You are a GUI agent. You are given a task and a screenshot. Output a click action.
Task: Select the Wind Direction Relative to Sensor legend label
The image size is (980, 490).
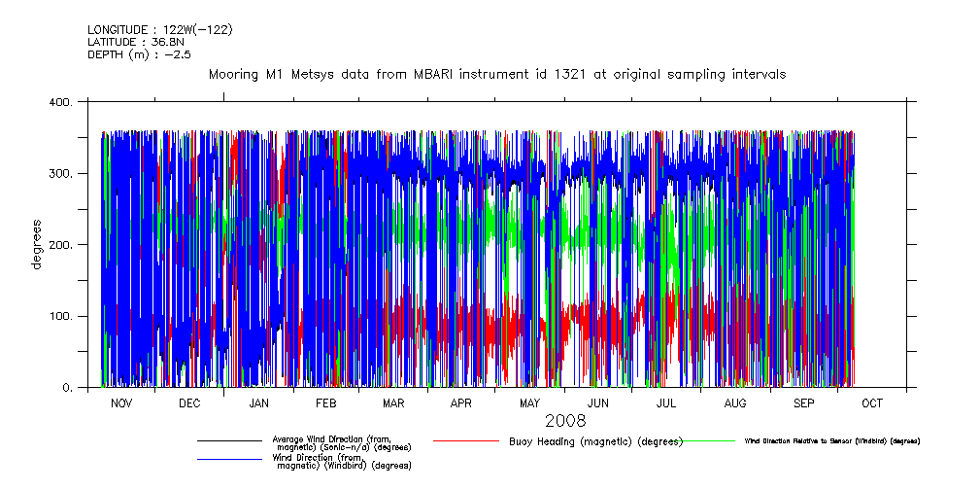click(x=831, y=441)
